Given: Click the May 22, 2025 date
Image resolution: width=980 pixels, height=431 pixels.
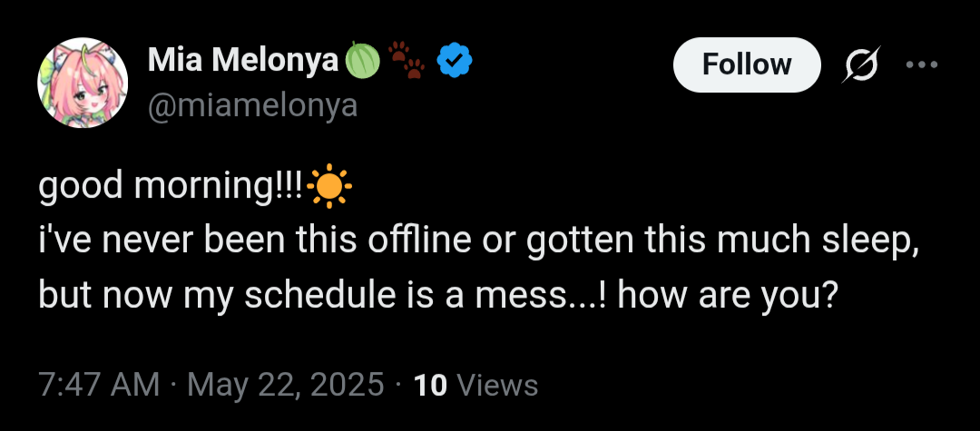Looking at the screenshot, I should (285, 386).
